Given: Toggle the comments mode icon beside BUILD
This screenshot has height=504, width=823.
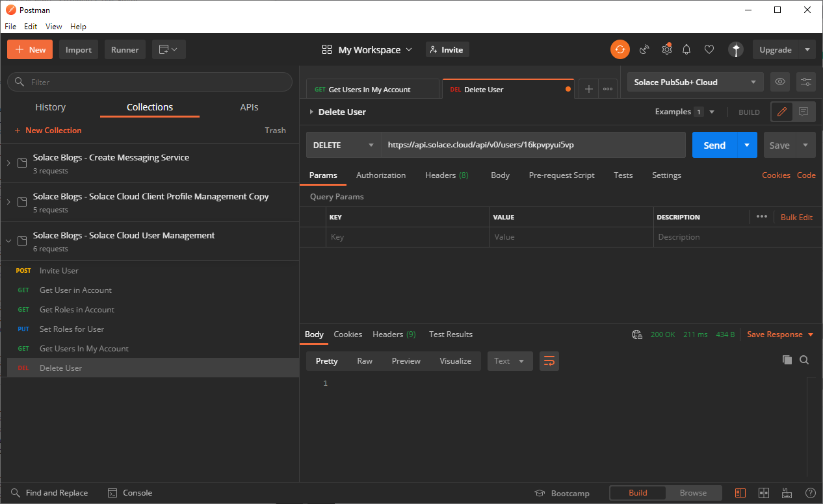Looking at the screenshot, I should pyautogui.click(x=803, y=112).
